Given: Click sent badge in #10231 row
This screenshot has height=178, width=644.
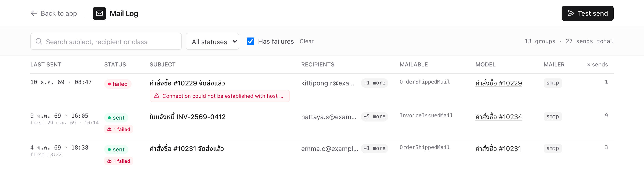Looking at the screenshot, I should pyautogui.click(x=116, y=150).
